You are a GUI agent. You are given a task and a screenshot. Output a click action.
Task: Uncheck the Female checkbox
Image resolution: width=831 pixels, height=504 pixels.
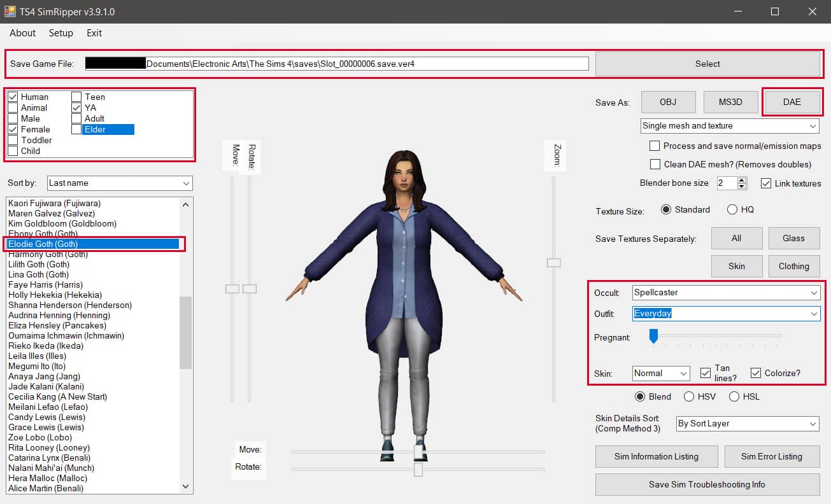[13, 129]
